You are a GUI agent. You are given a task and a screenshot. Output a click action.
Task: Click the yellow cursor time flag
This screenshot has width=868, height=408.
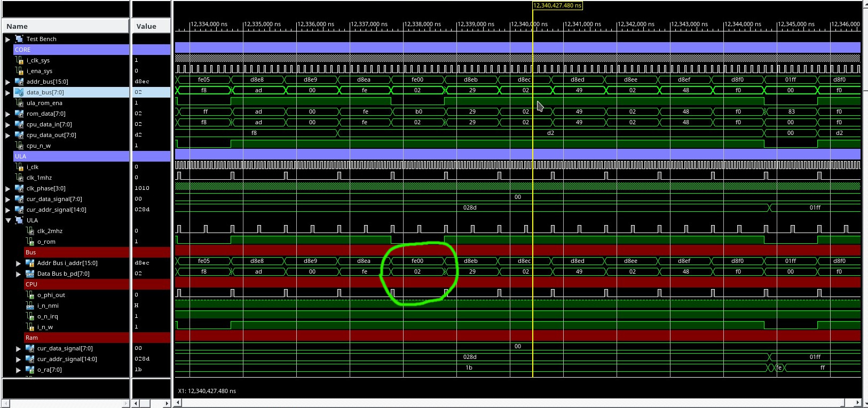tap(557, 5)
